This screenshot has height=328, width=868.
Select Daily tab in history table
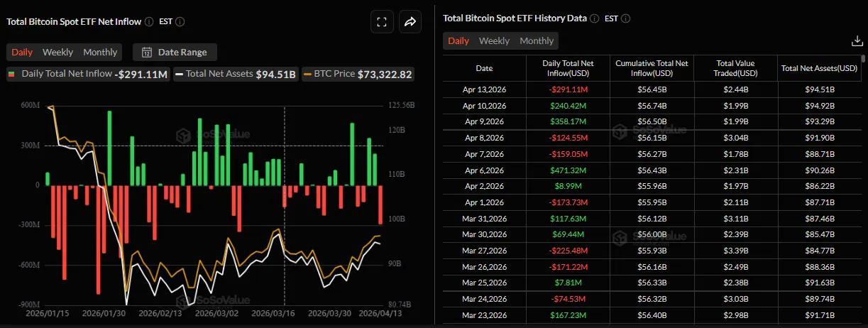point(458,40)
